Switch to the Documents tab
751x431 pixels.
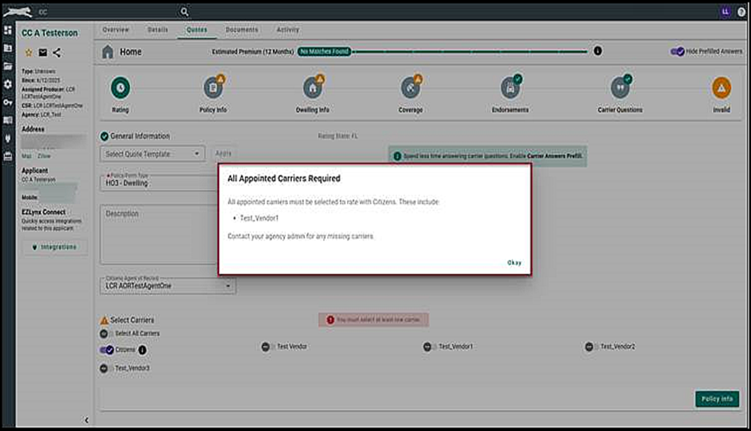click(x=241, y=30)
